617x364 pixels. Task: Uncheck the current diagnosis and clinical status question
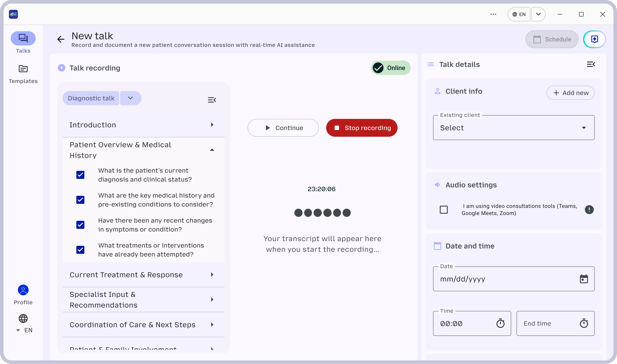[x=80, y=175]
